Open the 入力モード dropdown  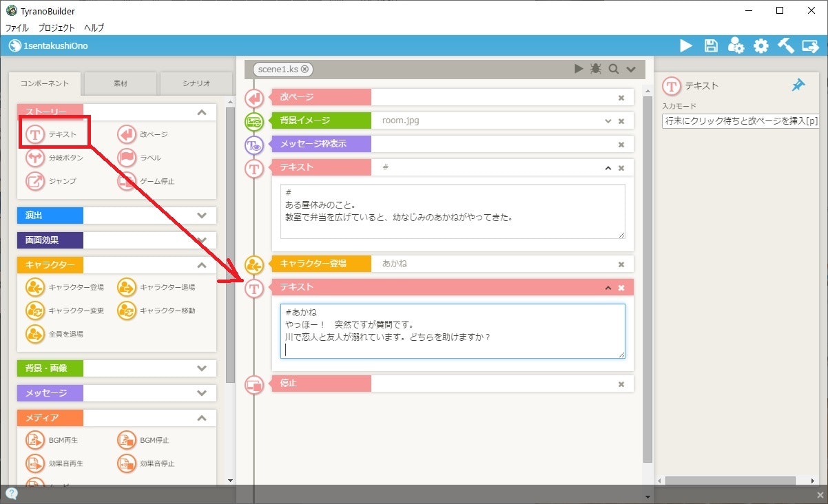(x=740, y=120)
